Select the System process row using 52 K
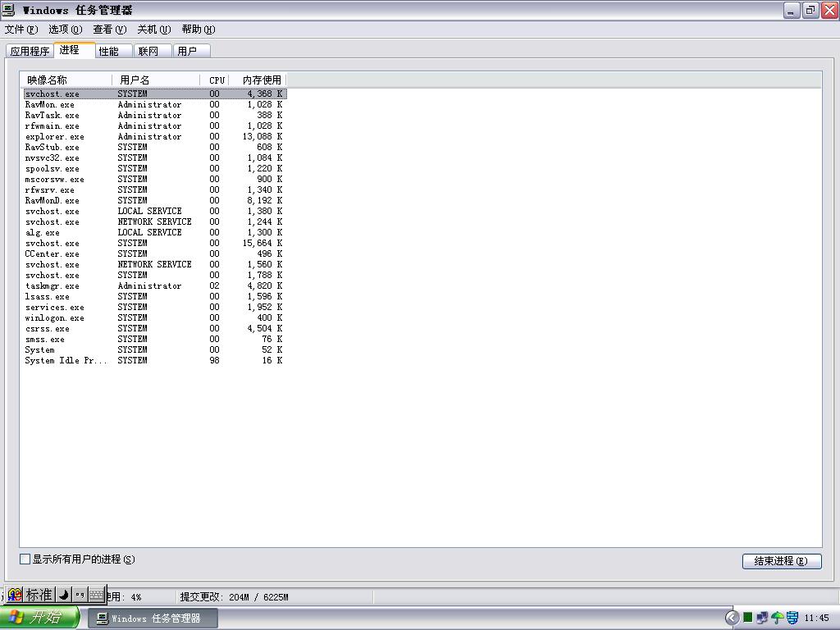 click(154, 349)
